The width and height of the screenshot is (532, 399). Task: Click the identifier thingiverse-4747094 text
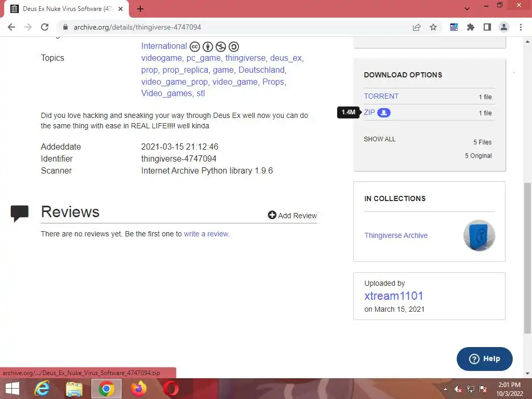tap(179, 159)
